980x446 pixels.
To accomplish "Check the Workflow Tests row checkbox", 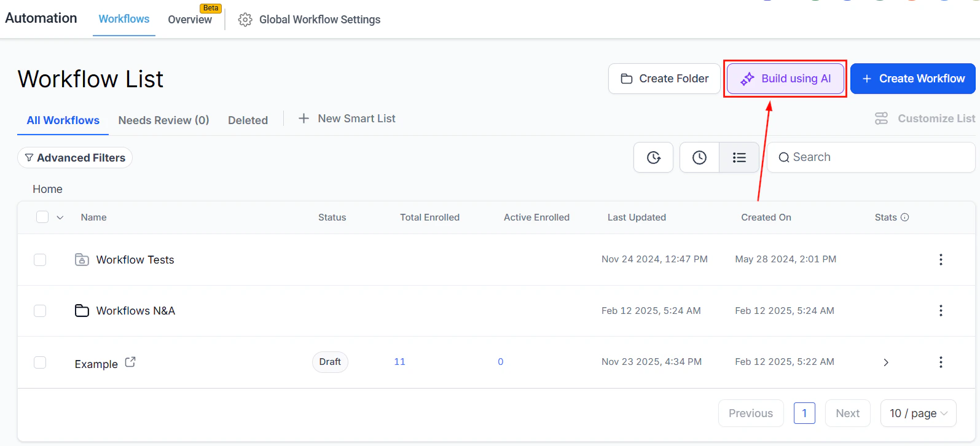I will point(40,260).
